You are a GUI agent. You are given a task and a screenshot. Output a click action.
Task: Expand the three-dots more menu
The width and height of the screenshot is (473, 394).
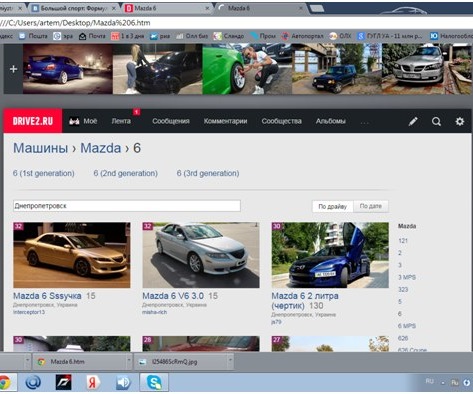(364, 122)
